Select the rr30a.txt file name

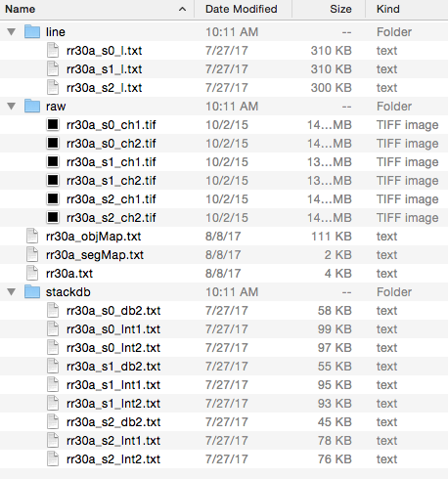coord(69,274)
